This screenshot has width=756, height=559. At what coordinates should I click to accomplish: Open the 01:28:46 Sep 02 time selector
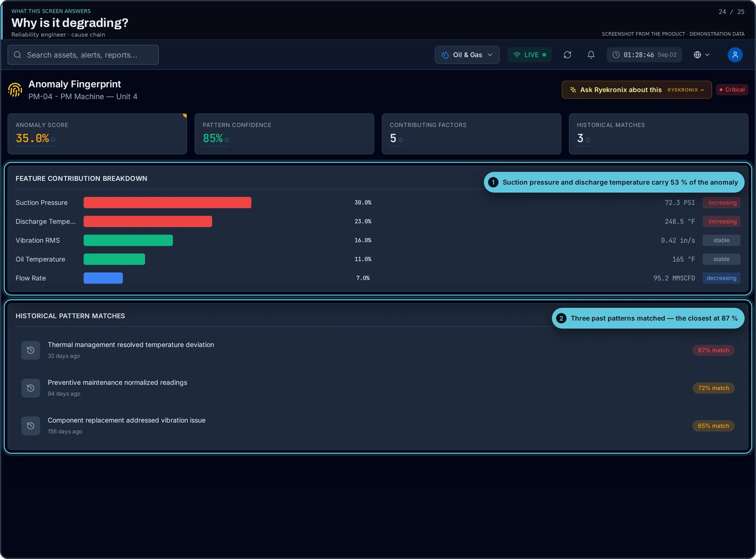tap(645, 55)
